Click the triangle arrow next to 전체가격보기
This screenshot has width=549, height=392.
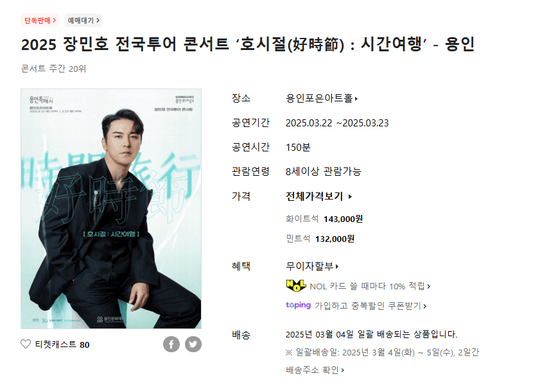(350, 197)
